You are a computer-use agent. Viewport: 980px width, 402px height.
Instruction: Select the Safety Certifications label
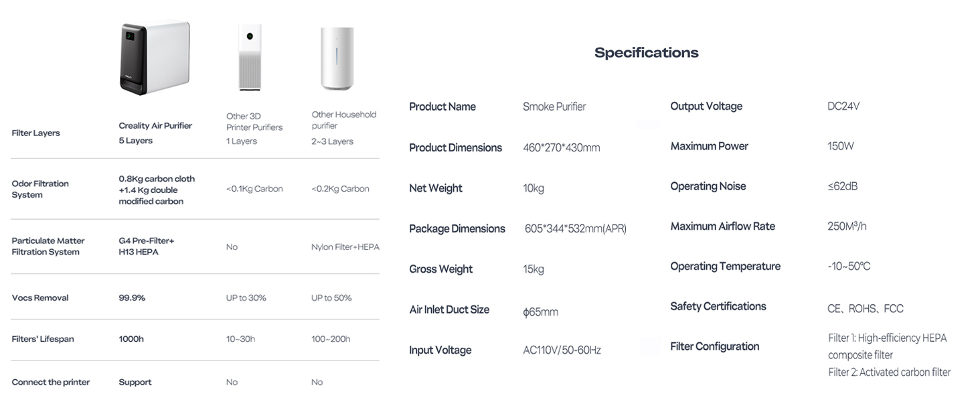pyautogui.click(x=718, y=307)
